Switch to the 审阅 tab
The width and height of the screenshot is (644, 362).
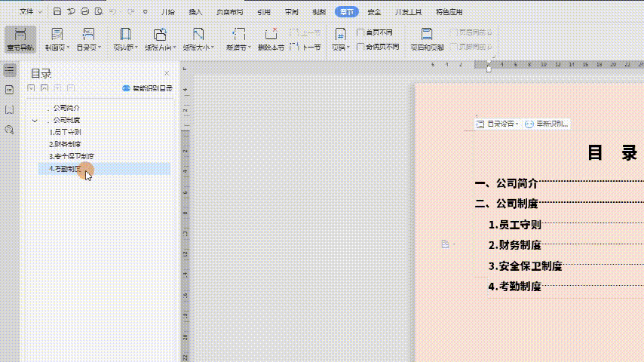[292, 12]
